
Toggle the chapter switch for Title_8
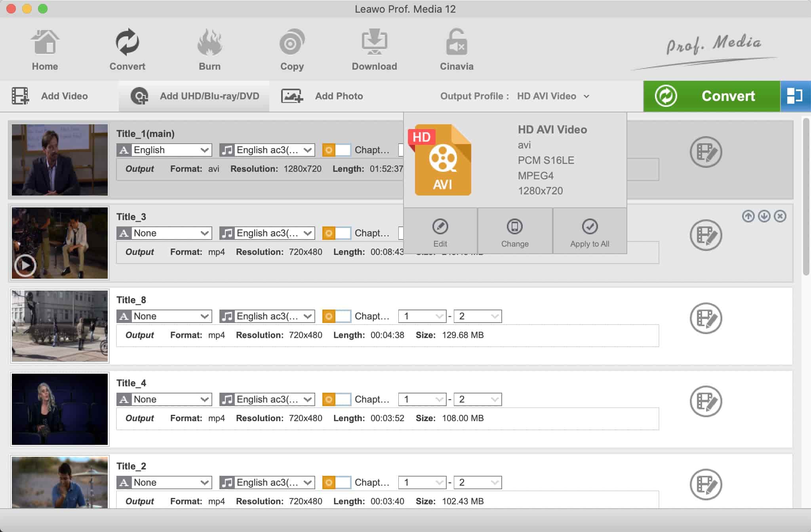[336, 316]
